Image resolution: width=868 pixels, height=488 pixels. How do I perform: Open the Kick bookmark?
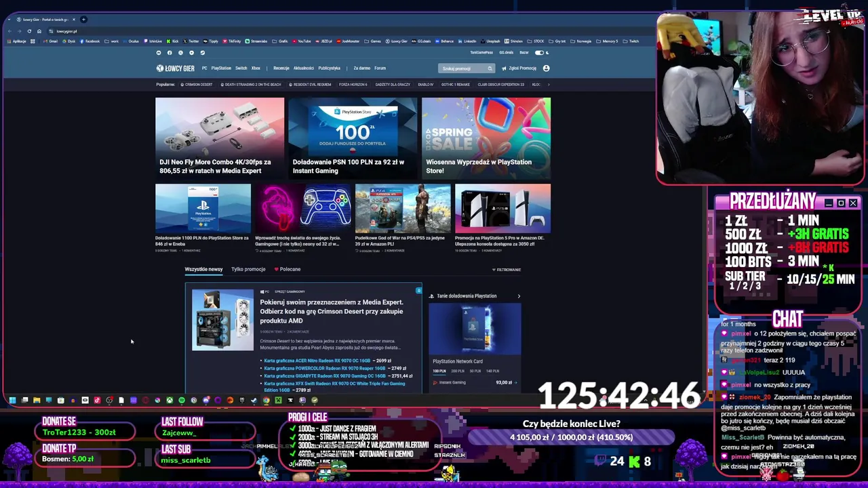point(172,41)
